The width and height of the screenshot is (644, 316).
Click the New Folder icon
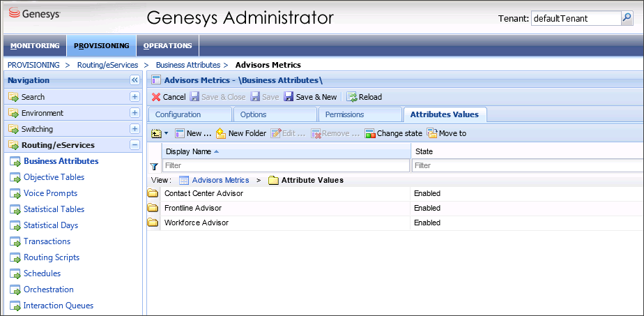(221, 133)
